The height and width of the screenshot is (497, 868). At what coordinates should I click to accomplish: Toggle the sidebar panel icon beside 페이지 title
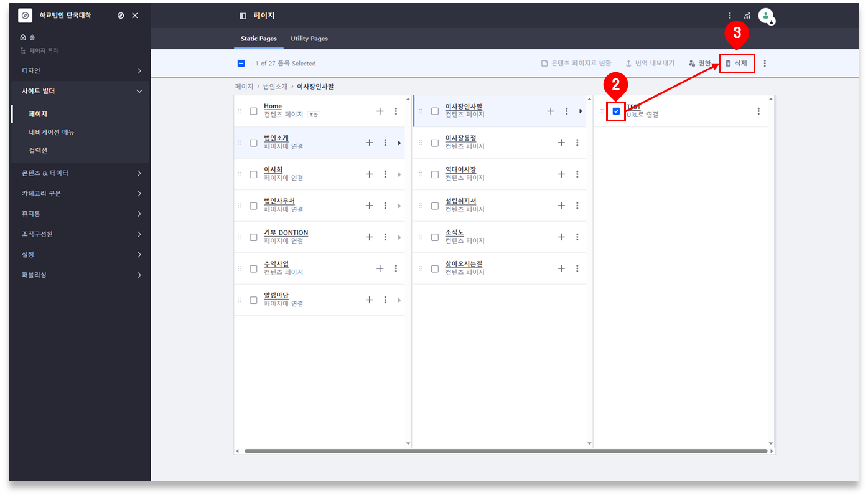coord(243,16)
